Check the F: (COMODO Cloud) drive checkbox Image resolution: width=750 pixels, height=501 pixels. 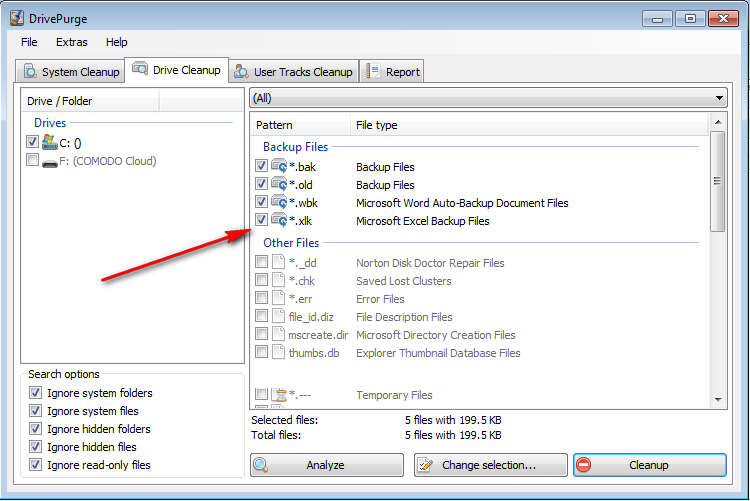pyautogui.click(x=32, y=160)
